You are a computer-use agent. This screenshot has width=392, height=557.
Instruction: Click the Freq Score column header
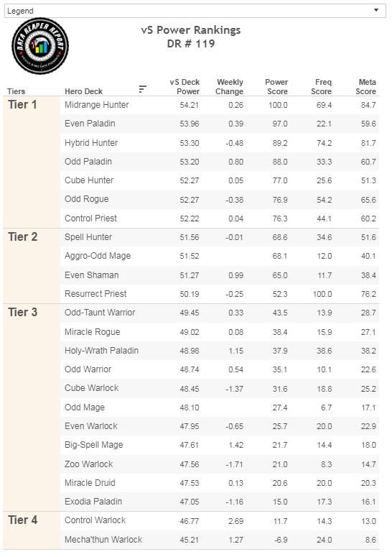[322, 87]
